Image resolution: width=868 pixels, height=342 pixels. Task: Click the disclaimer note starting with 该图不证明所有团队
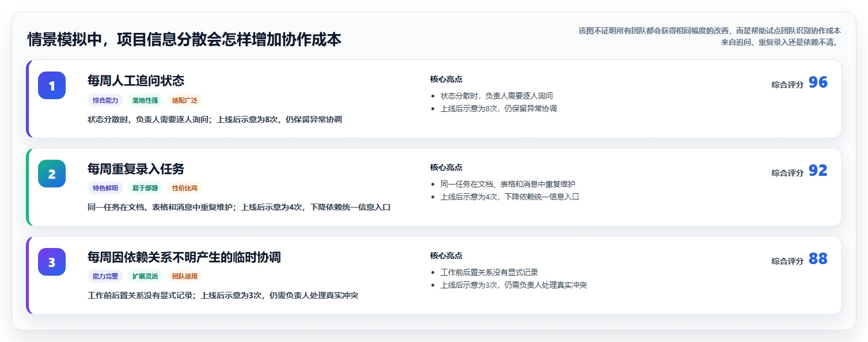coord(710,36)
